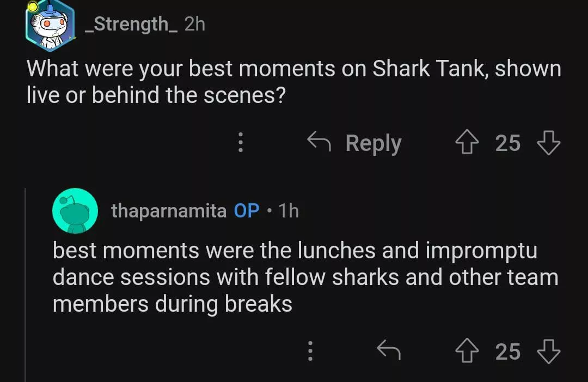The width and height of the screenshot is (588, 382).
Task: Click the 2h timestamp on top comment
Action: click(195, 24)
